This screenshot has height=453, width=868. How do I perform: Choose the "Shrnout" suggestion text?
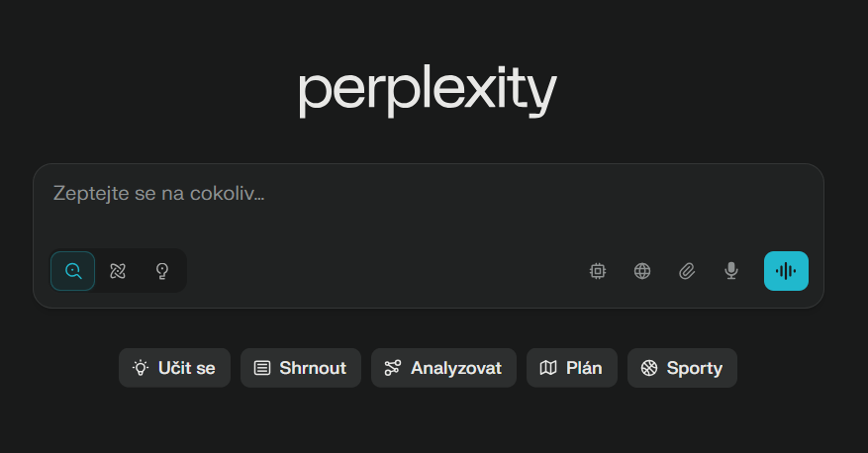tap(313, 368)
